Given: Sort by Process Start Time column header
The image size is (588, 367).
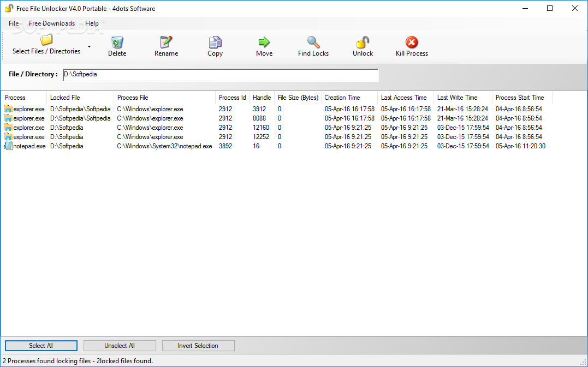Looking at the screenshot, I should pos(522,98).
